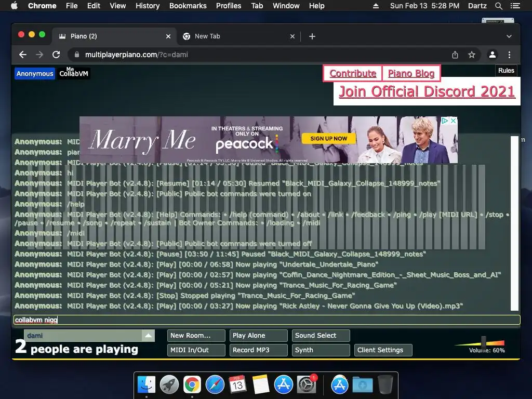
Task: Go back with the browser back arrow
Action: (23, 55)
